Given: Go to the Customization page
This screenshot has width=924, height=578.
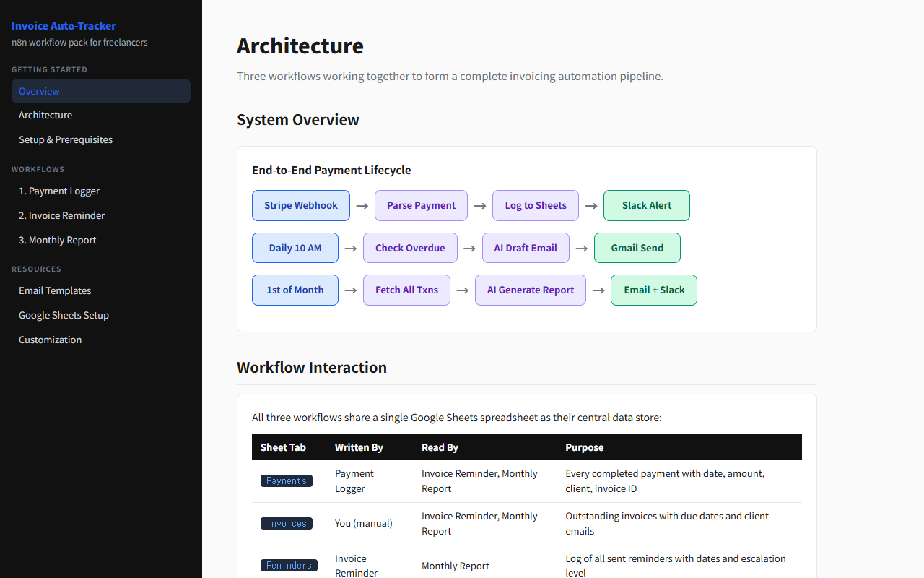Looking at the screenshot, I should 50,340.
